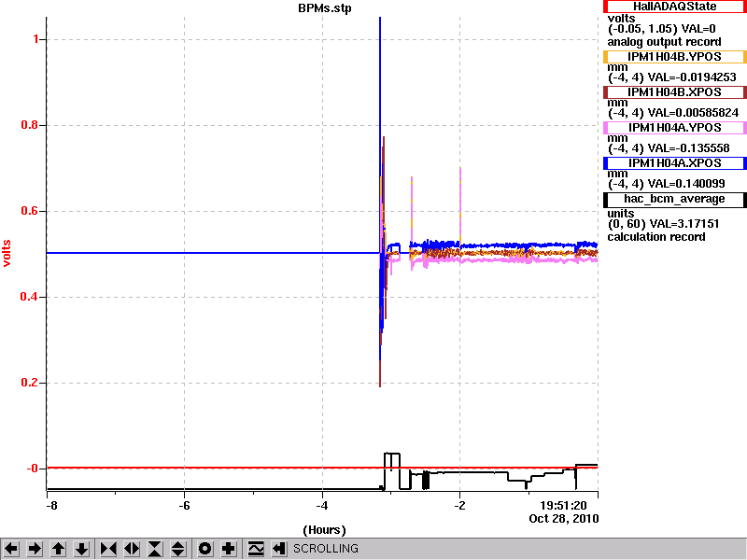Zoom out on value axis (up-down triangles icon)
747x560 pixels.
pos(178,549)
